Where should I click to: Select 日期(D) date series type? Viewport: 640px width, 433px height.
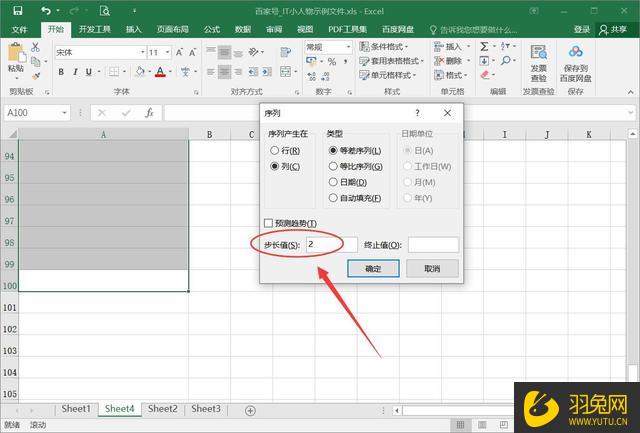333,182
